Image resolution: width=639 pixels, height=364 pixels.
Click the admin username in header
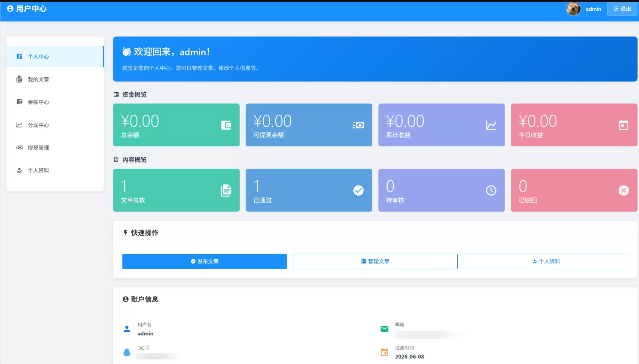[x=593, y=9]
